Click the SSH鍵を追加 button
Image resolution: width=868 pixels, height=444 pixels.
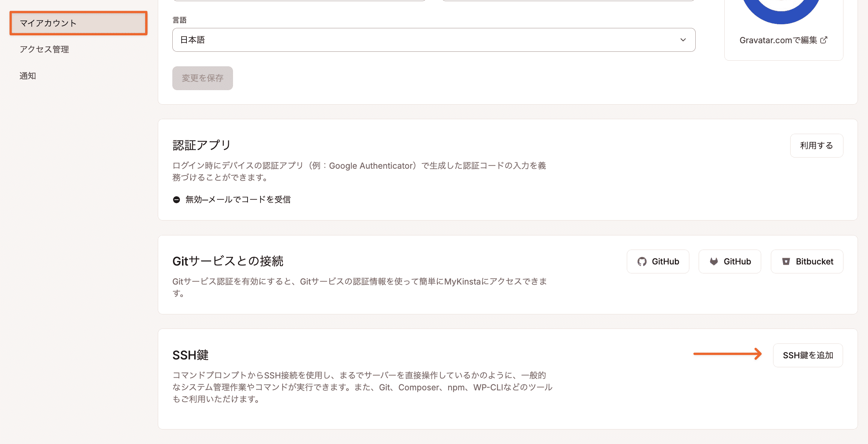click(808, 355)
